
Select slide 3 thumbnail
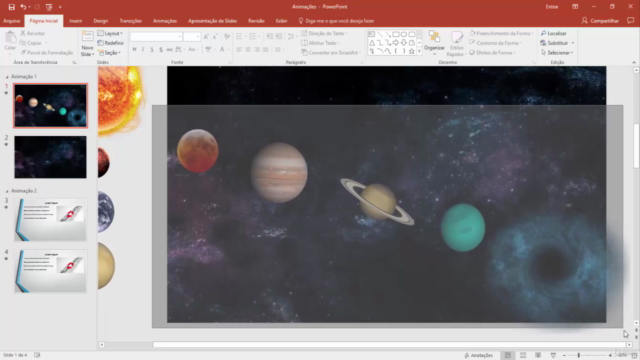click(50, 220)
